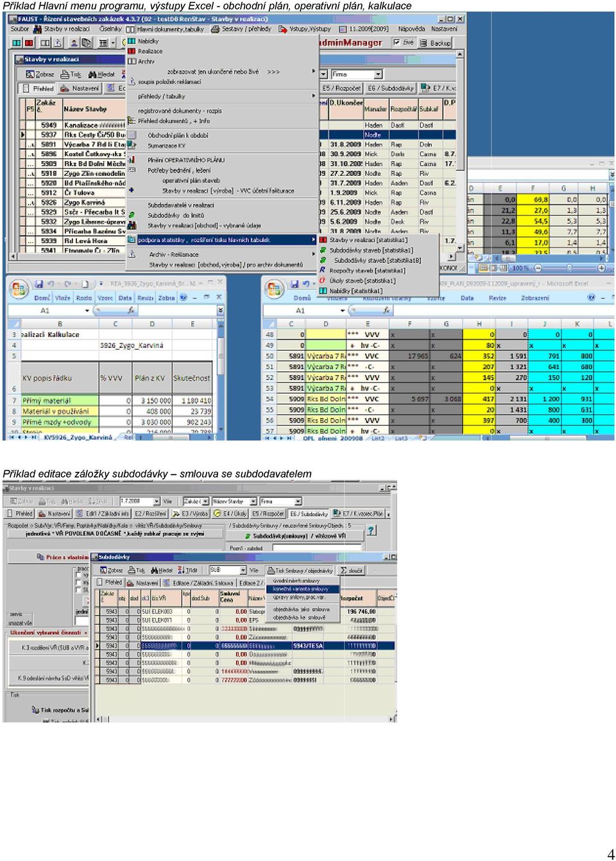
Task: Click the Pozn1 - subdod input field
Action: click(316, 548)
